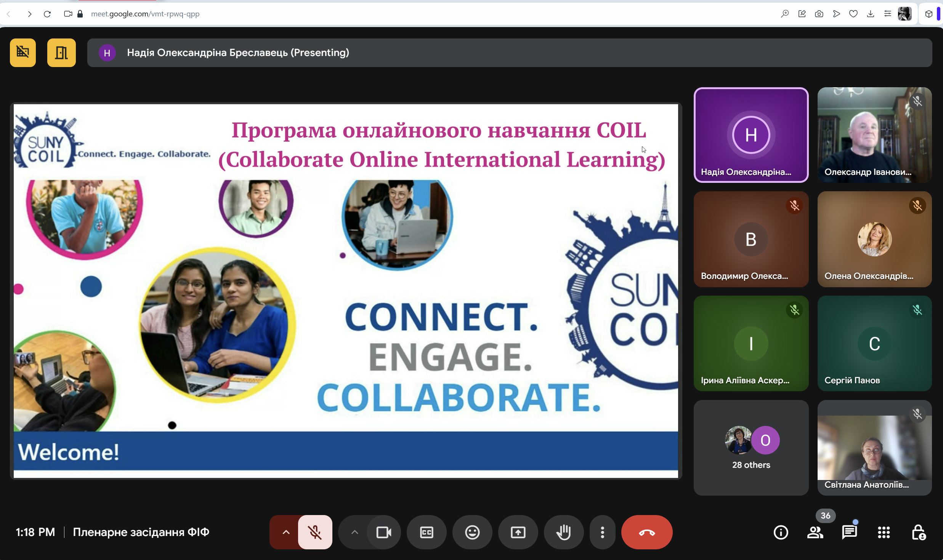The height and width of the screenshot is (560, 943).
Task: Click the yellow unpin presentation icon
Action: tap(23, 53)
